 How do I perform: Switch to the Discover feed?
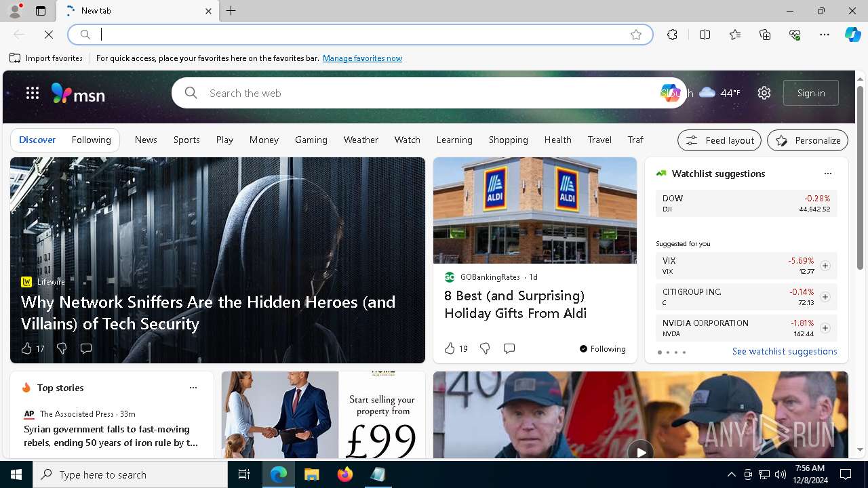click(x=37, y=140)
